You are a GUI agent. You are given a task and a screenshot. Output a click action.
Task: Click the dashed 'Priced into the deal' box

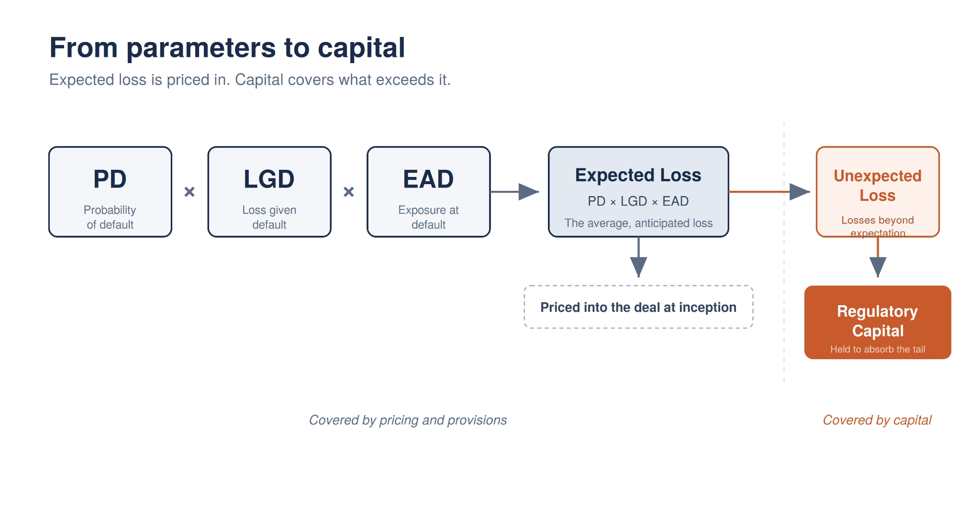coord(638,307)
